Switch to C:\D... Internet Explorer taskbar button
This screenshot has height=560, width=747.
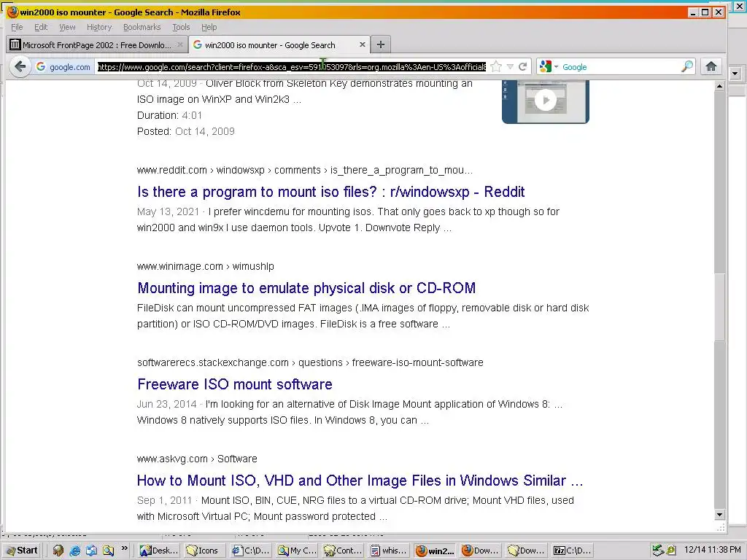(251, 551)
